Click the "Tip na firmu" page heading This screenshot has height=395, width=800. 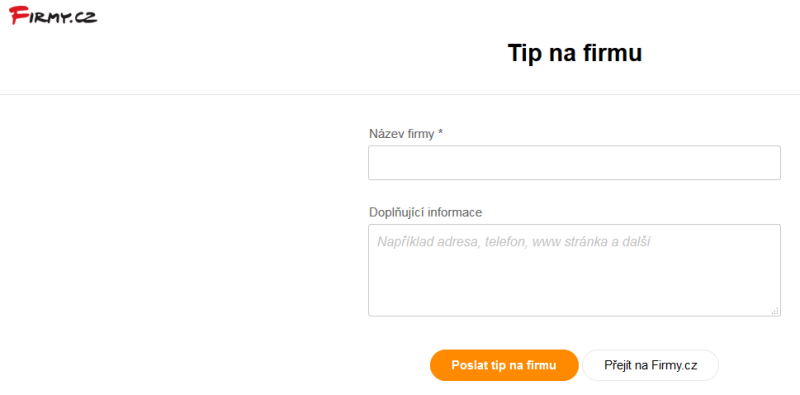pos(574,53)
